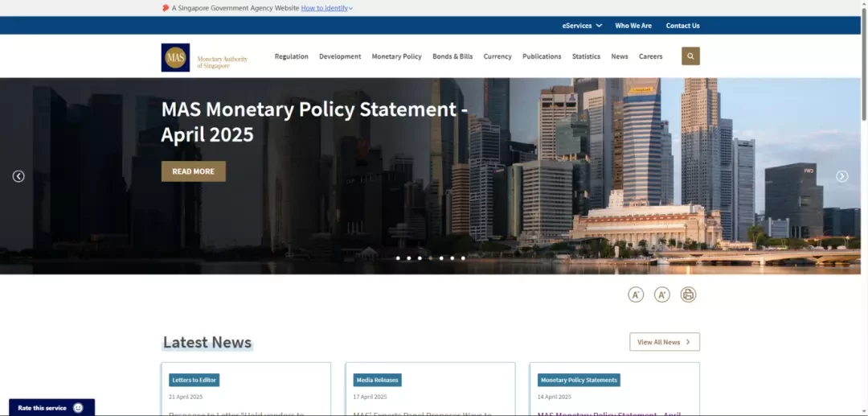Select the third carousel dot
The height and width of the screenshot is (416, 868).
(420, 258)
